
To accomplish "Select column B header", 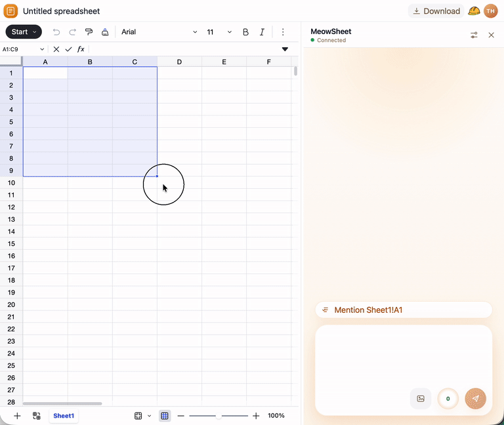I will (90, 62).
